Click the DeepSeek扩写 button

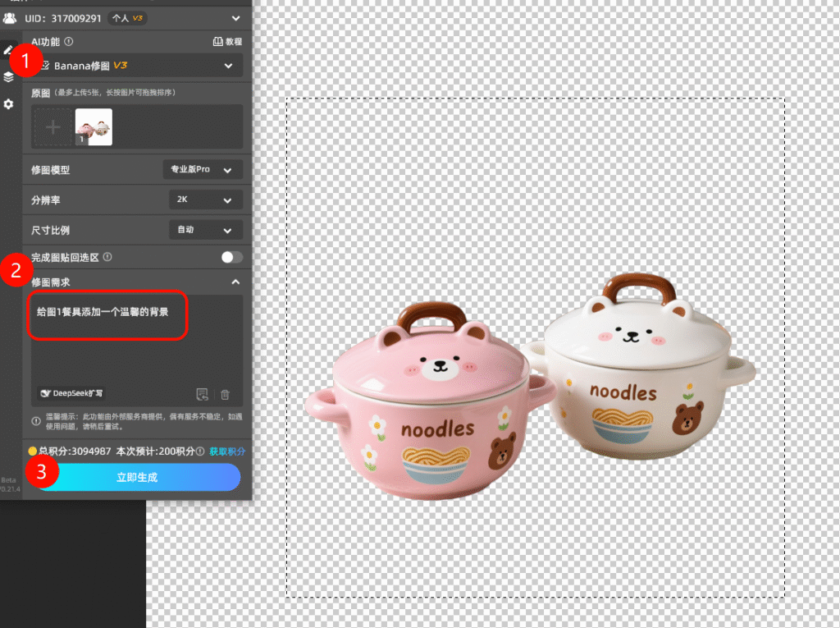click(x=72, y=393)
